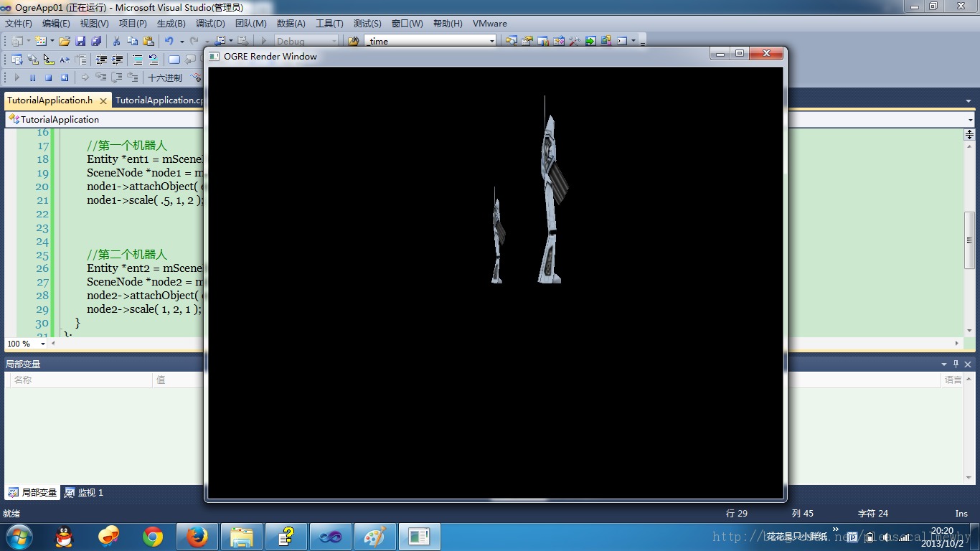Click the Break All pause debugging icon

pyautogui.click(x=32, y=77)
